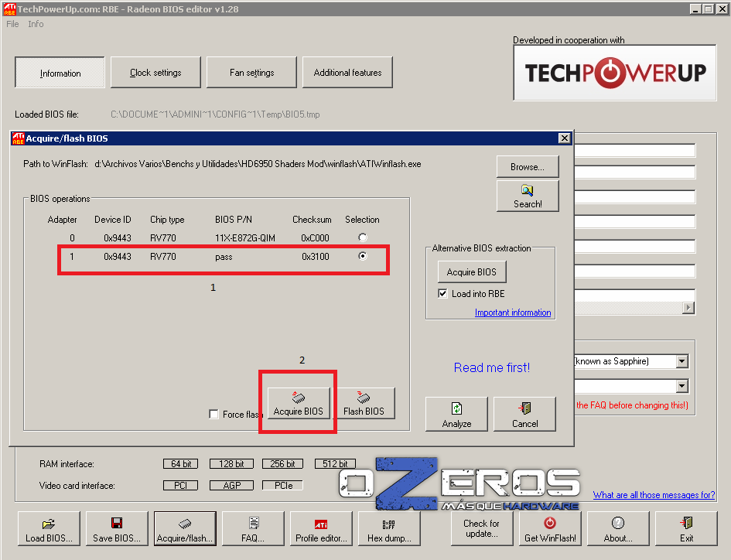The width and height of the screenshot is (731, 560).
Task: Click the Chip type column header
Action: coord(167,220)
